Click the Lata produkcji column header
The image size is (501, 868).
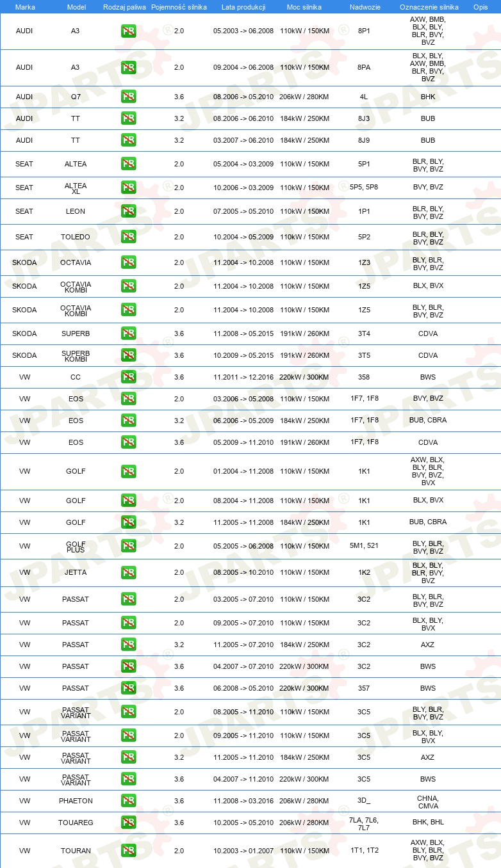243,7
